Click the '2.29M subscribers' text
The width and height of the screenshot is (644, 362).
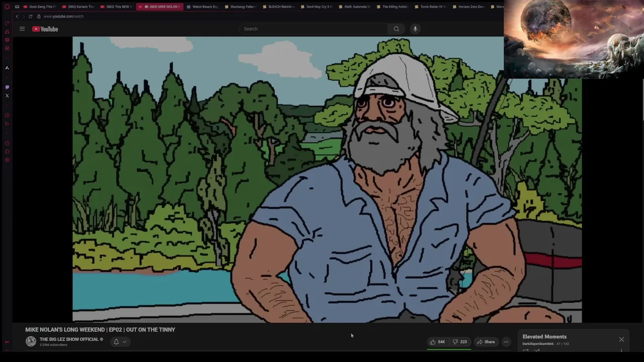pos(53,345)
